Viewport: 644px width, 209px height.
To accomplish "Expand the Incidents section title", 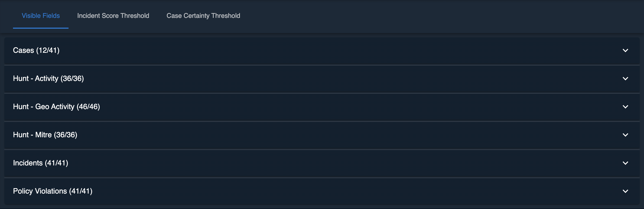I will pos(28,163).
